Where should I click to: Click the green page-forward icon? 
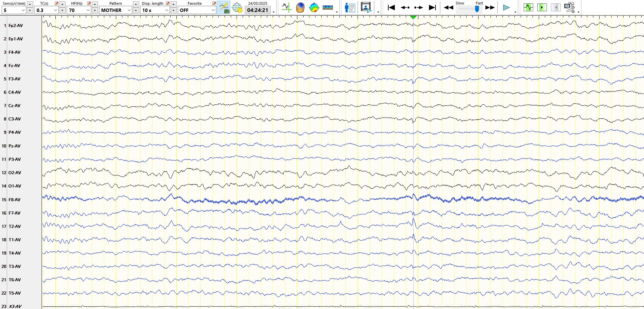542,7
